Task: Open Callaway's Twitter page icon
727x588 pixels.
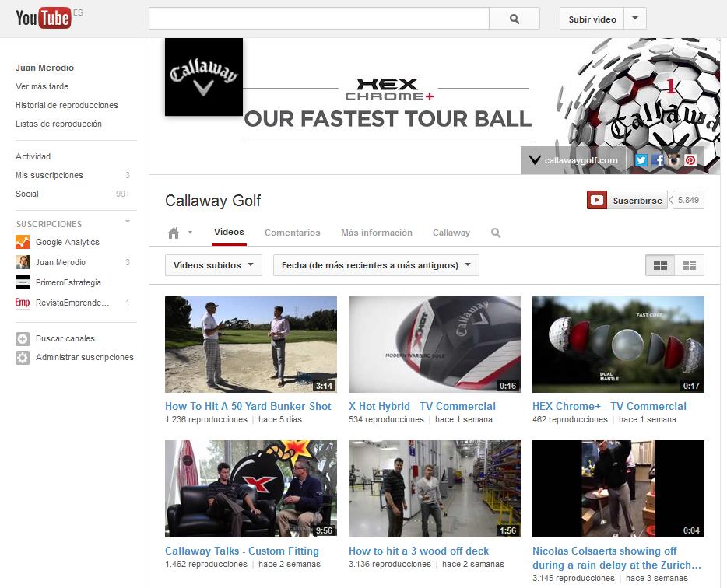Action: click(641, 160)
